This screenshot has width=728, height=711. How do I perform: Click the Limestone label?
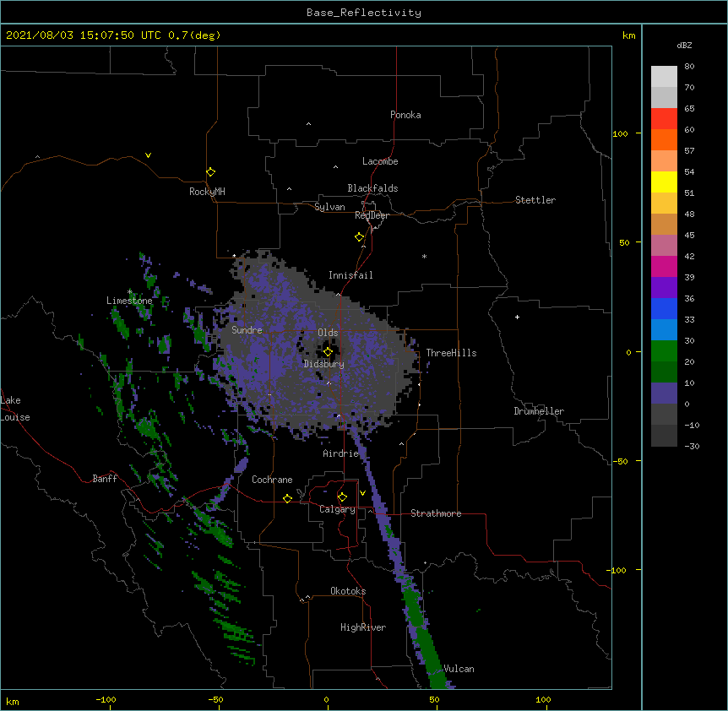point(129,301)
